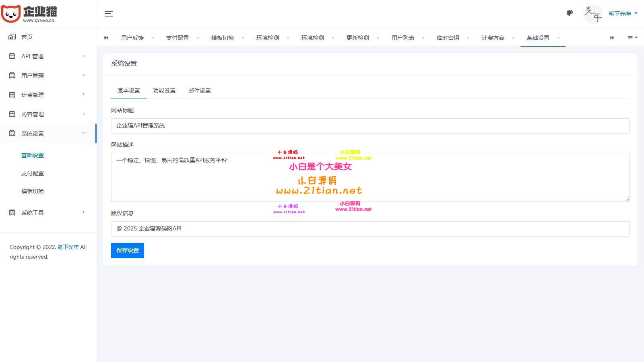
Task: Open the 支付配置 submenu item
Action: pos(33,173)
